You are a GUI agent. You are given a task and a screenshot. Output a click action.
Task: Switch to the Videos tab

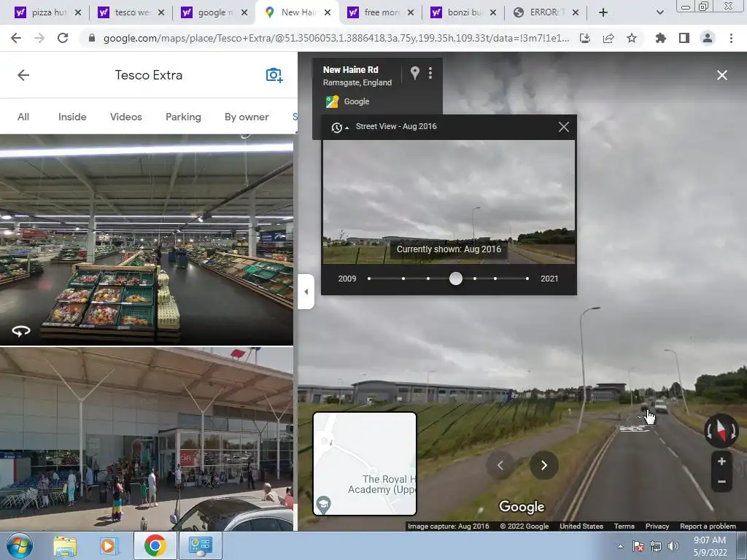coord(125,117)
